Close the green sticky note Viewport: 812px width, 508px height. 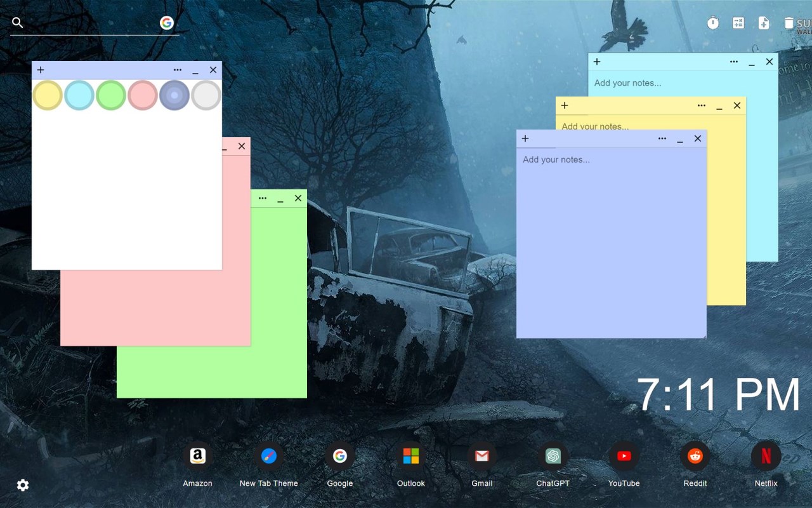(298, 198)
